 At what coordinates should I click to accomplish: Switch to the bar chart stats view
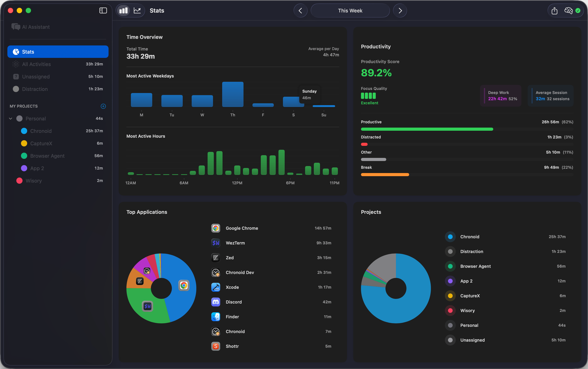point(124,10)
